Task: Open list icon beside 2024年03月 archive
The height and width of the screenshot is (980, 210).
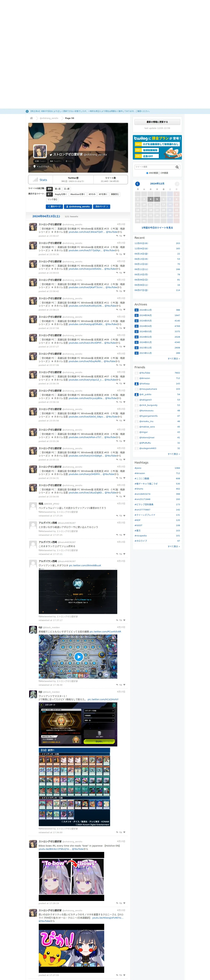Action: [136, 331]
